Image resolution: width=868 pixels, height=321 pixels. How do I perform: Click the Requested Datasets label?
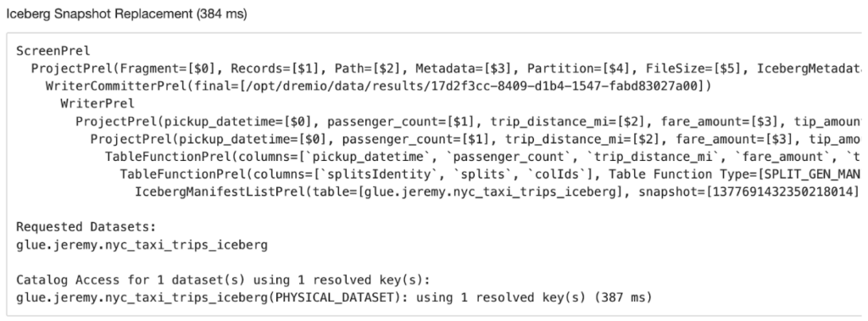pyautogui.click(x=86, y=227)
